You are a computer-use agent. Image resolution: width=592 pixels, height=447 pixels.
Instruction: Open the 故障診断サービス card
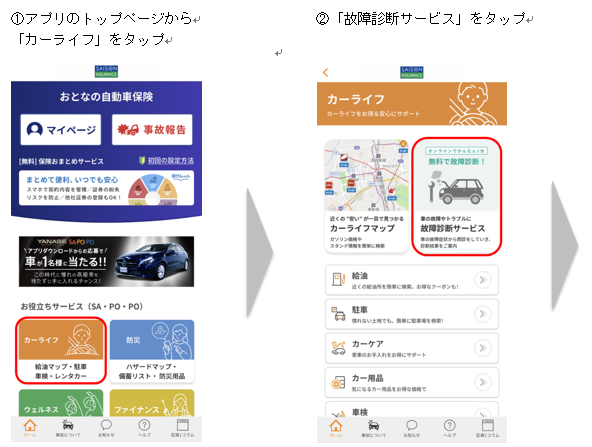coord(456,196)
